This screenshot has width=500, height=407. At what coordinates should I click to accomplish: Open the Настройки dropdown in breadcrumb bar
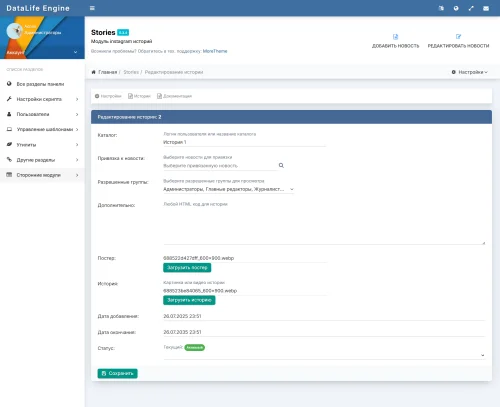(x=470, y=72)
